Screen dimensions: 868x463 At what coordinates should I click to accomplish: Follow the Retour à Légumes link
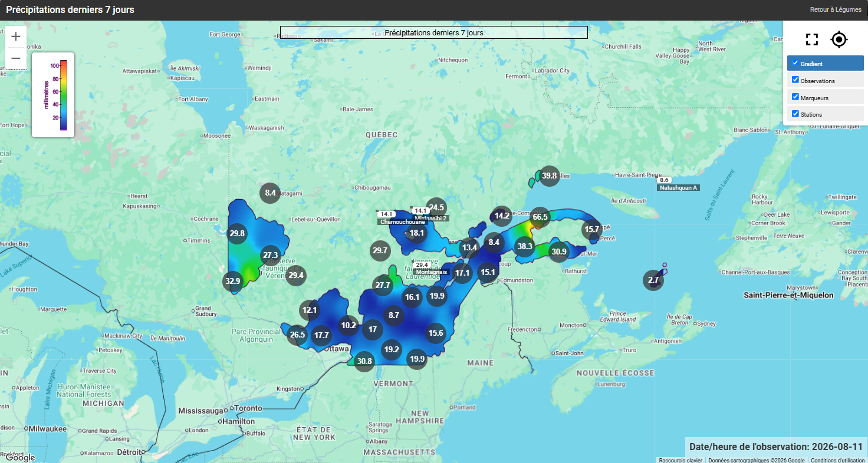pos(836,9)
